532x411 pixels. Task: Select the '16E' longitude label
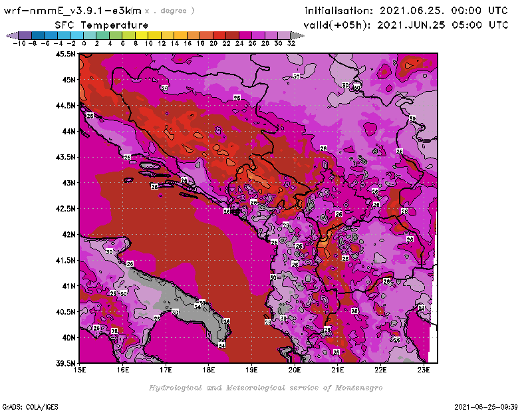123,370
